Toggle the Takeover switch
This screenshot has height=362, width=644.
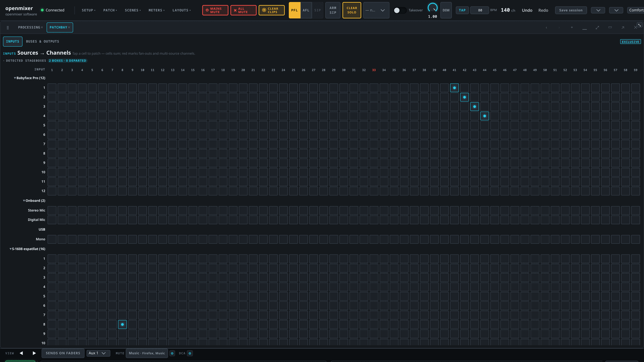tap(400, 10)
